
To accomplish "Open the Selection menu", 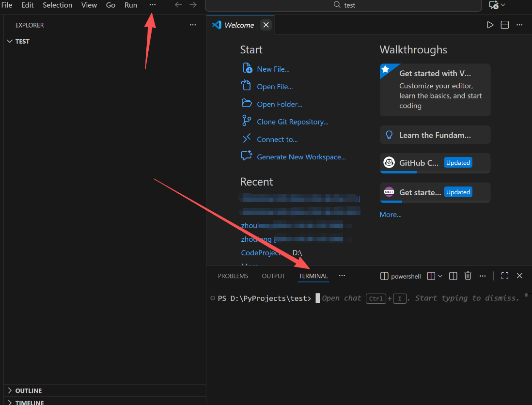I will click(57, 5).
